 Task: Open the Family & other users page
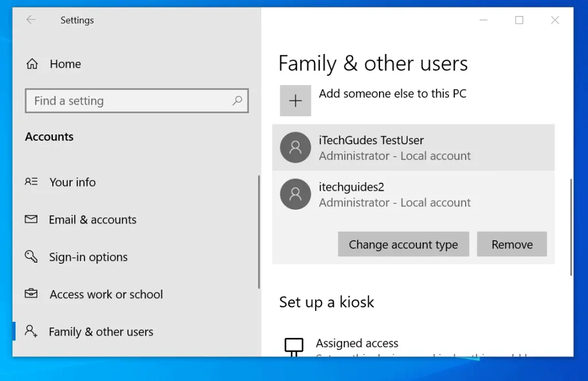(x=101, y=332)
